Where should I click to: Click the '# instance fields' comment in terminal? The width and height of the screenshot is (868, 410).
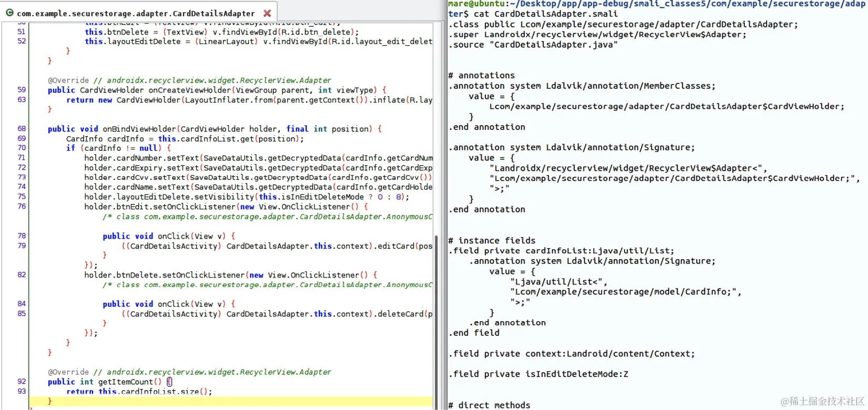492,241
